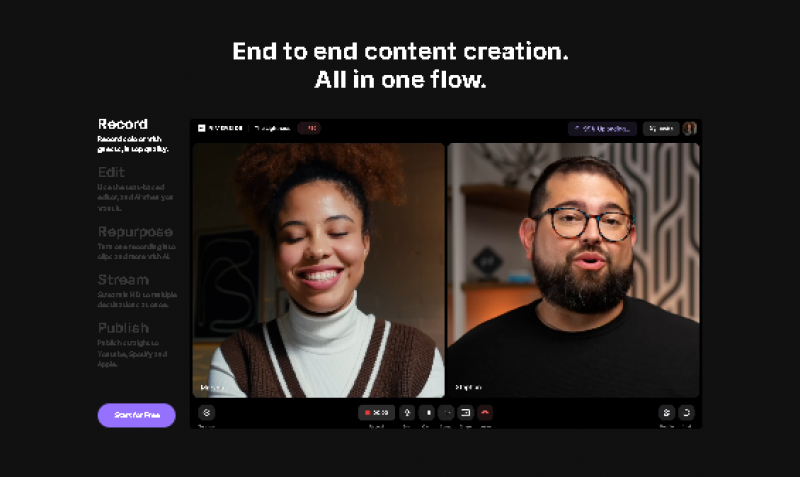Click the speaker icon in call controls
Screen dimensions: 800x477
click(x=446, y=412)
